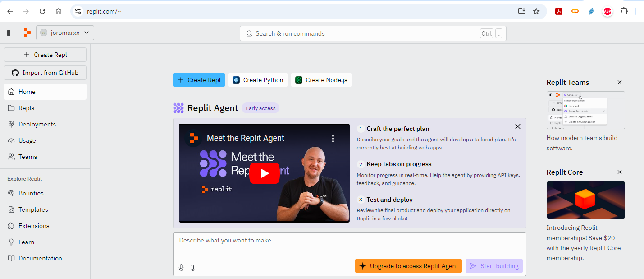Open Bounties in the sidebar
644x279 pixels.
coord(45,193)
